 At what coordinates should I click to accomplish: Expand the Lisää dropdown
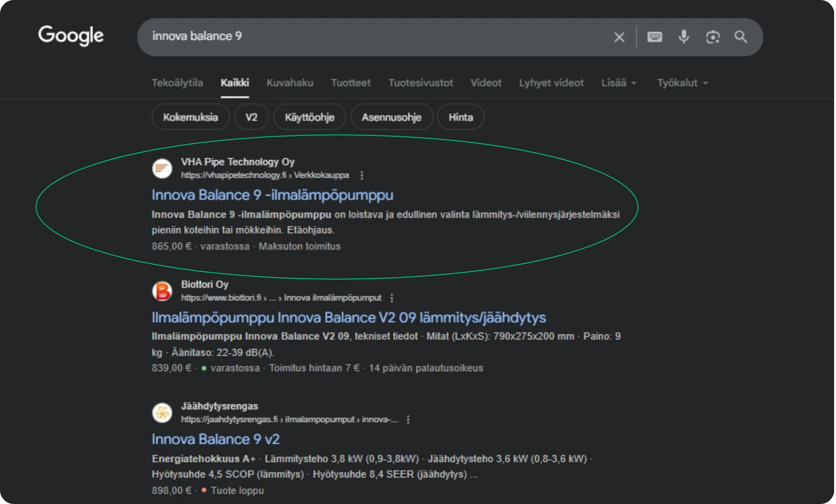point(618,83)
